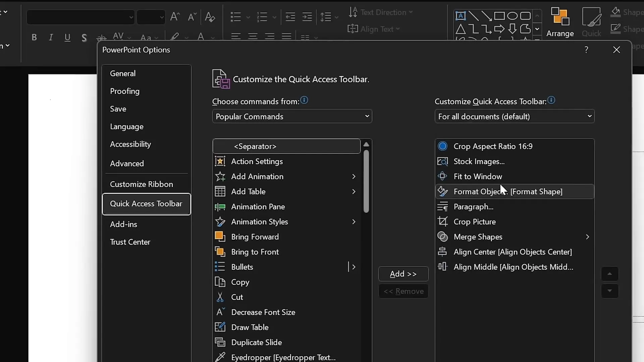Image resolution: width=644 pixels, height=362 pixels.
Task: Expand Bullets split arrow
Action: [x=354, y=267]
